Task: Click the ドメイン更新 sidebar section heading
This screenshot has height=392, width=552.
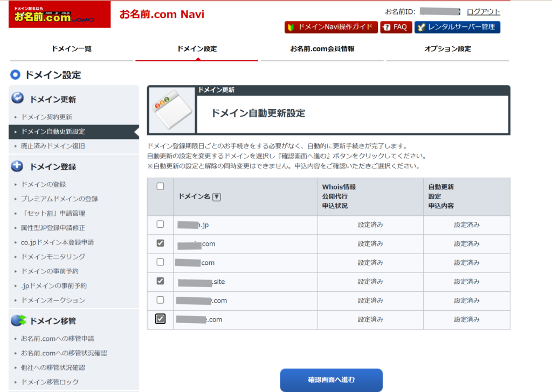Action: coord(53,100)
